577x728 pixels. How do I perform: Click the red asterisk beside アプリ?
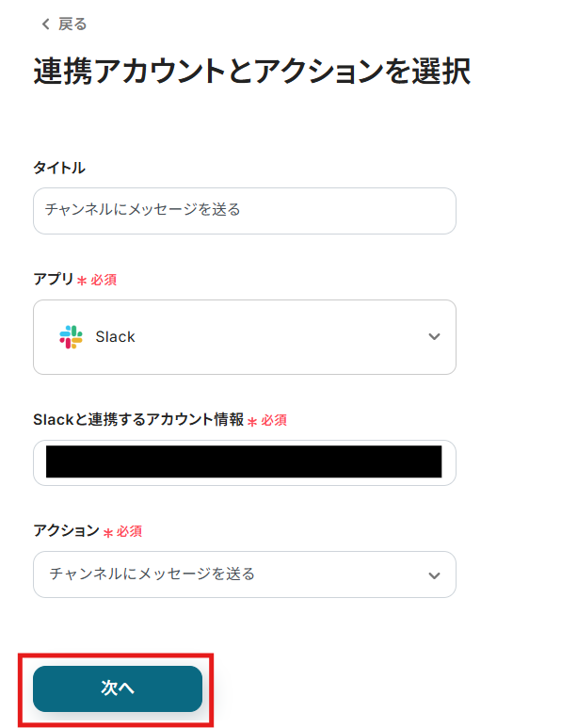pyautogui.click(x=82, y=281)
